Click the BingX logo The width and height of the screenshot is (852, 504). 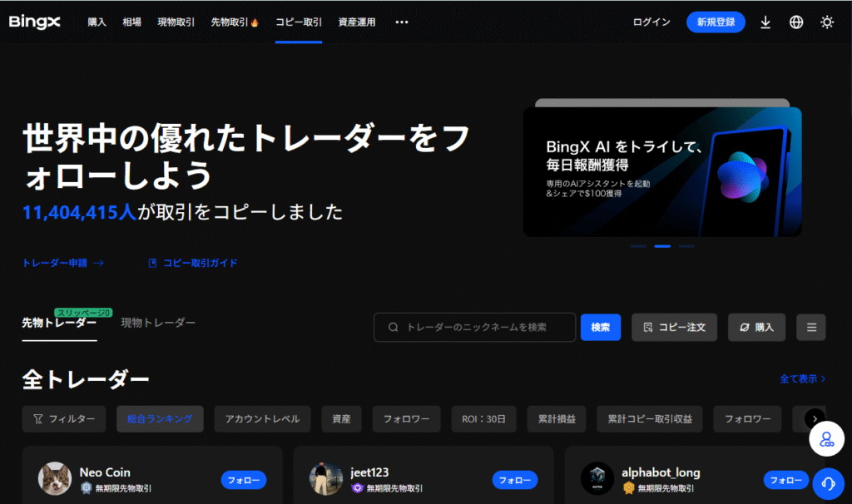coord(35,22)
